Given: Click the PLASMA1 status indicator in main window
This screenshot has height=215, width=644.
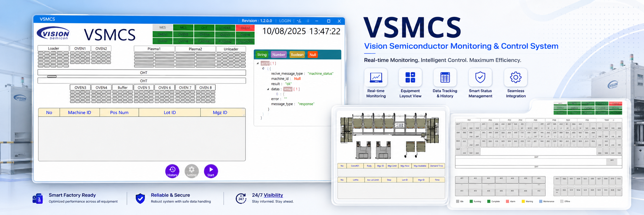Looking at the screenshot, I should click(204, 41).
